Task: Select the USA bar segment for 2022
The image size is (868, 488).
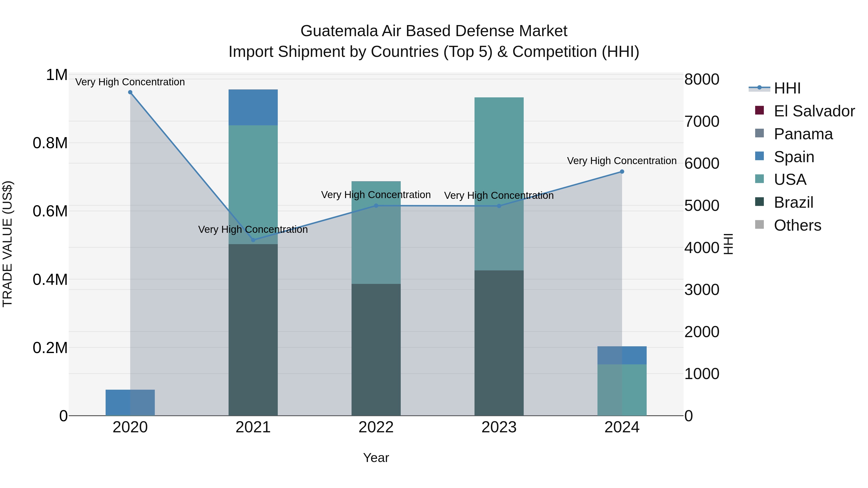Action: [376, 232]
